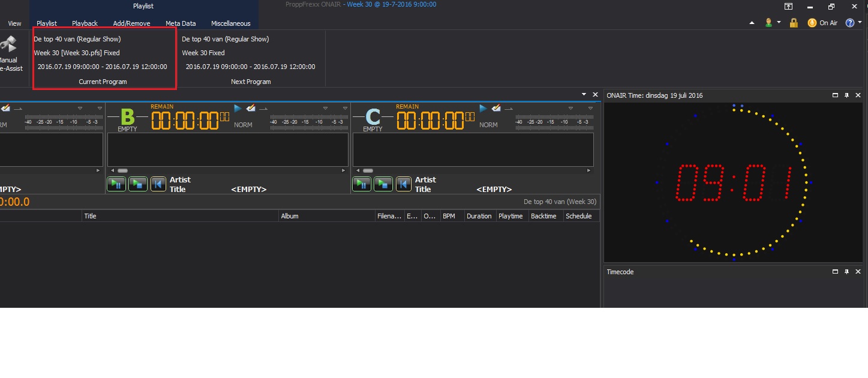868x378 pixels.
Task: Click the gold padlock lock icon
Action: pyautogui.click(x=794, y=23)
